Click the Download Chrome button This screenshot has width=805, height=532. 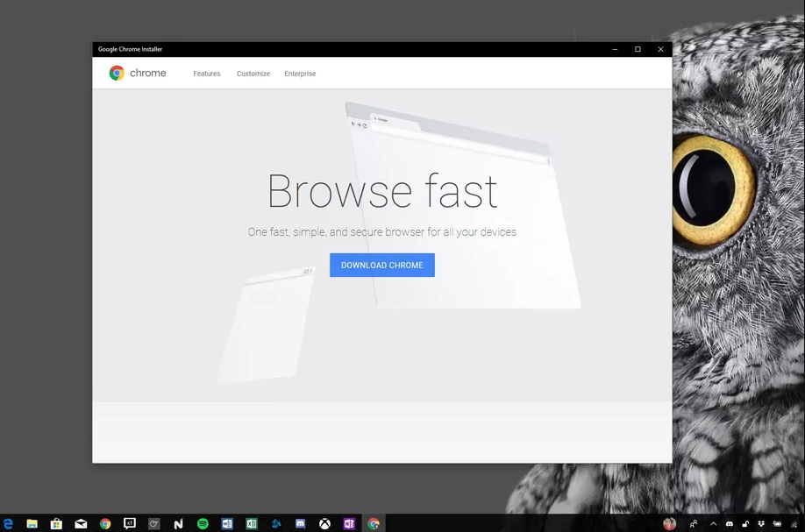click(382, 266)
